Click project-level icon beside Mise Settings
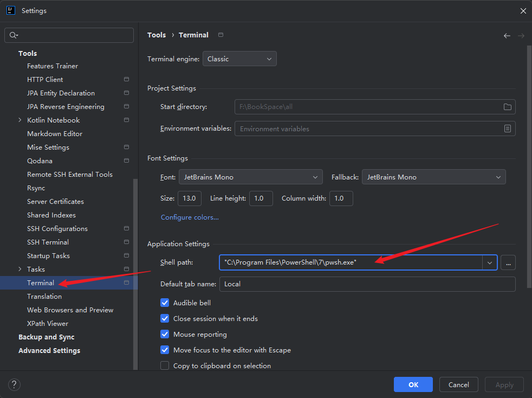 [x=127, y=147]
